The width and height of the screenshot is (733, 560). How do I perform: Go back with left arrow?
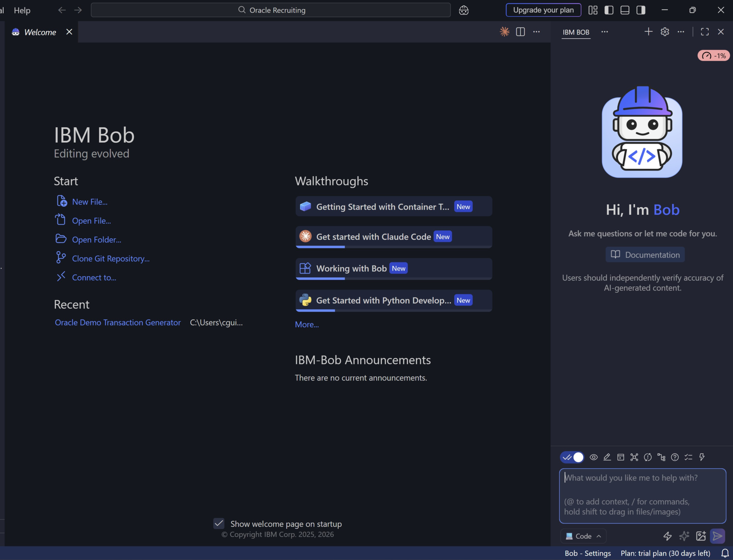[x=62, y=10]
